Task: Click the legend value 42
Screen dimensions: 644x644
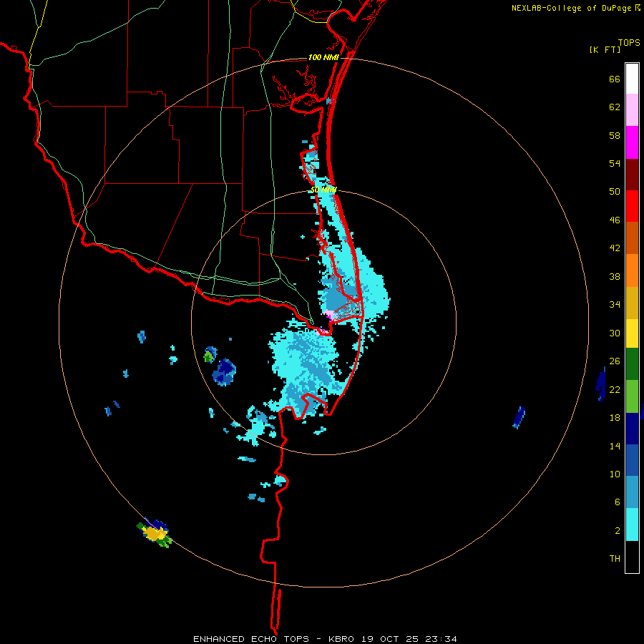Action: point(615,248)
